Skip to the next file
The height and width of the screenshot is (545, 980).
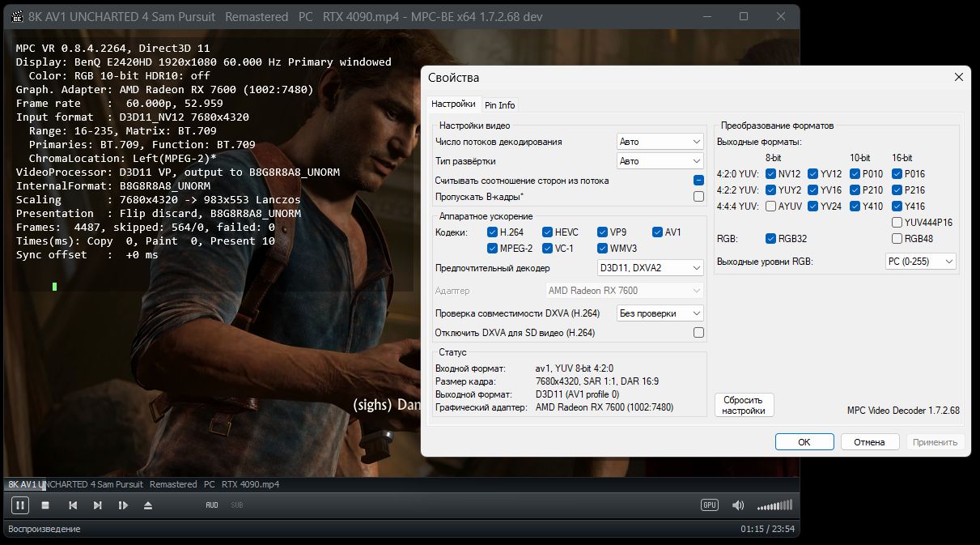click(98, 505)
